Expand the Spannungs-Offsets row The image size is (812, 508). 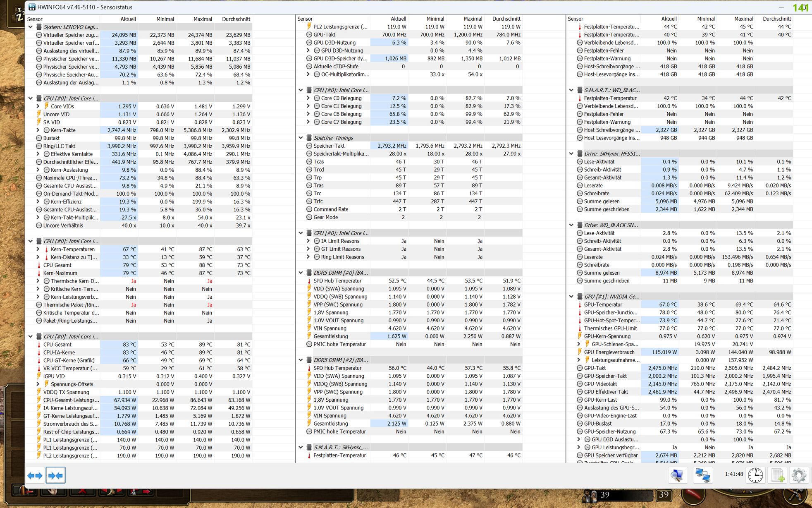point(38,384)
